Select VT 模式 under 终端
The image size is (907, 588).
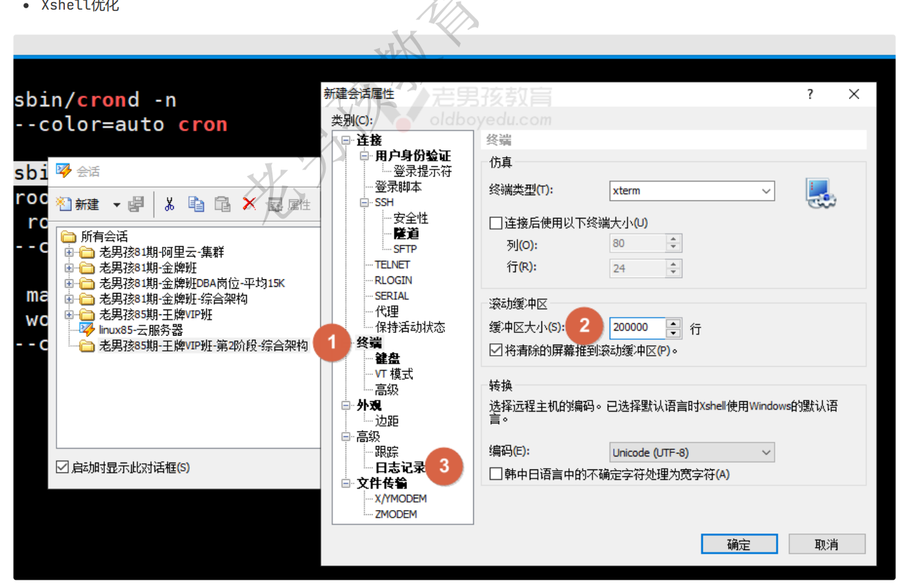coord(394,374)
